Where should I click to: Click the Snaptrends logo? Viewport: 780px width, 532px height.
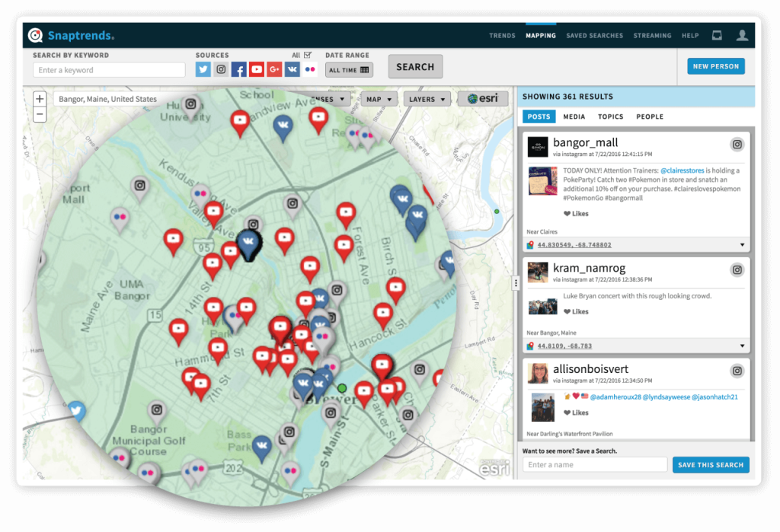point(71,35)
